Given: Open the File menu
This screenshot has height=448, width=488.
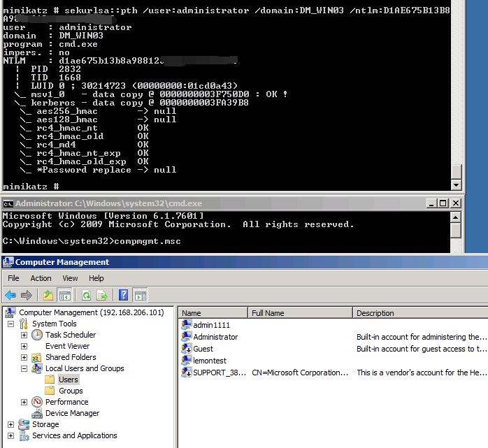Looking at the screenshot, I should click(x=13, y=278).
